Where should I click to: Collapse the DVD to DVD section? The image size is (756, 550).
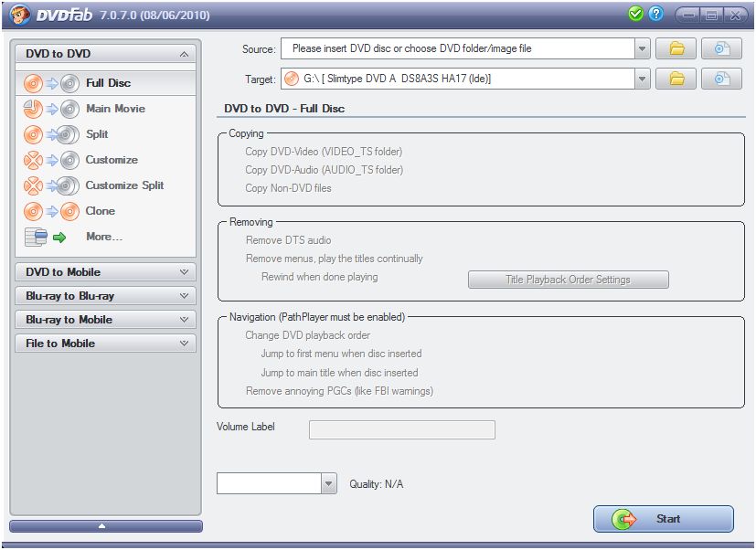[106, 54]
